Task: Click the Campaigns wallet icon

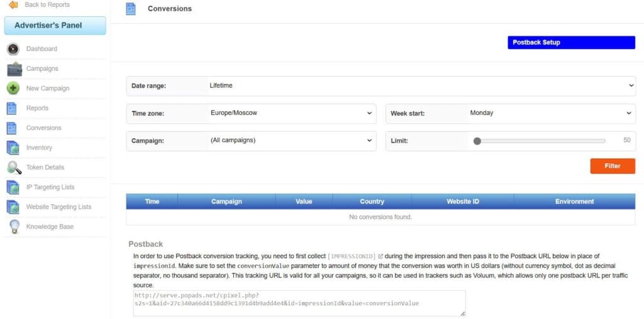Action: pos(14,68)
